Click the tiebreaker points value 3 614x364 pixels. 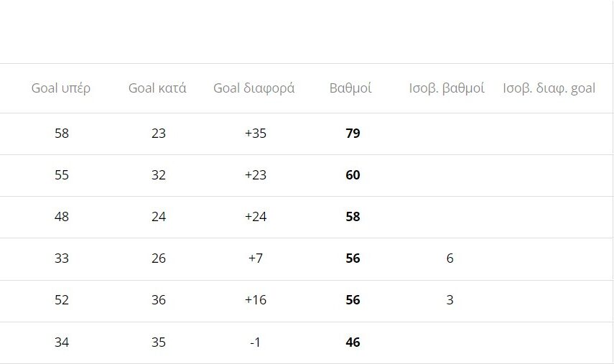click(x=450, y=300)
